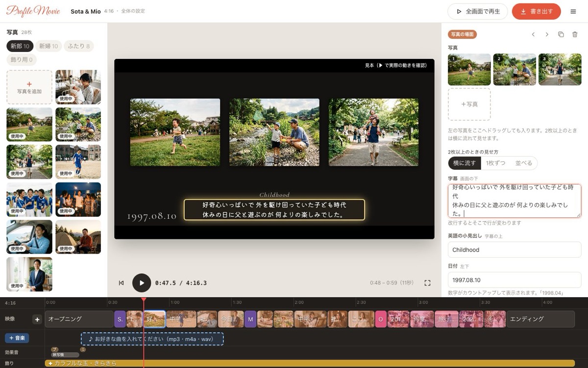Screen dimensions: 588x368
Task: Click the music drop zone お好きな曲を入れてください
Action: [x=152, y=339]
